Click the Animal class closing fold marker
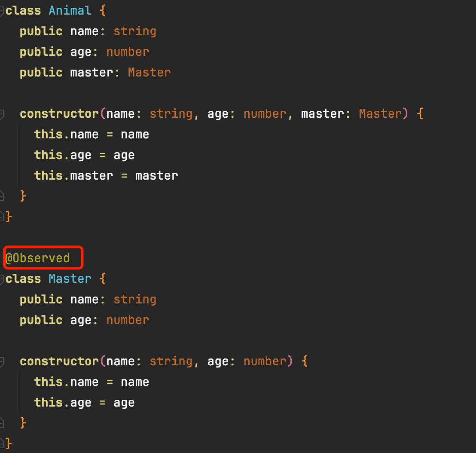This screenshot has height=453, width=476. click(x=1, y=217)
